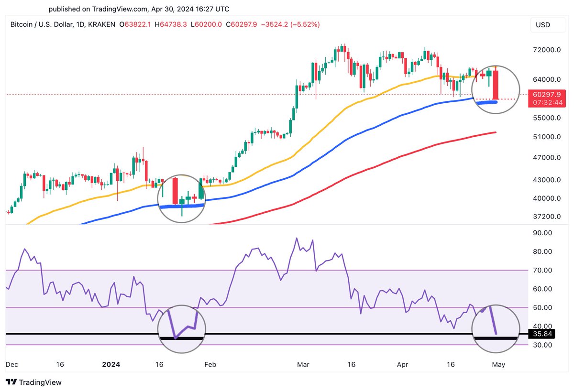The height and width of the screenshot is (392, 574).
Task: Click the countdown timer 07:32:44
Action: coord(548,102)
